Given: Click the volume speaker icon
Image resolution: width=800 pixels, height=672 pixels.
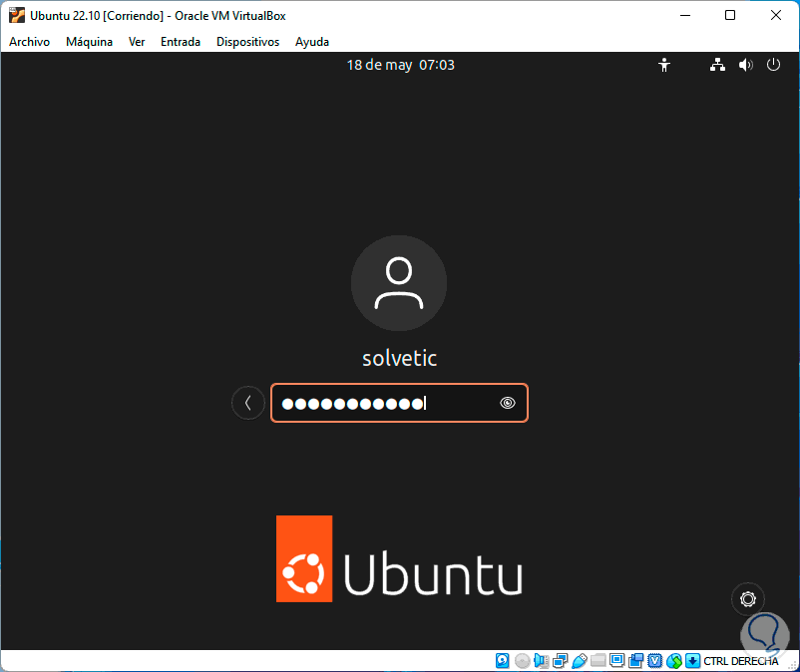Looking at the screenshot, I should [745, 65].
